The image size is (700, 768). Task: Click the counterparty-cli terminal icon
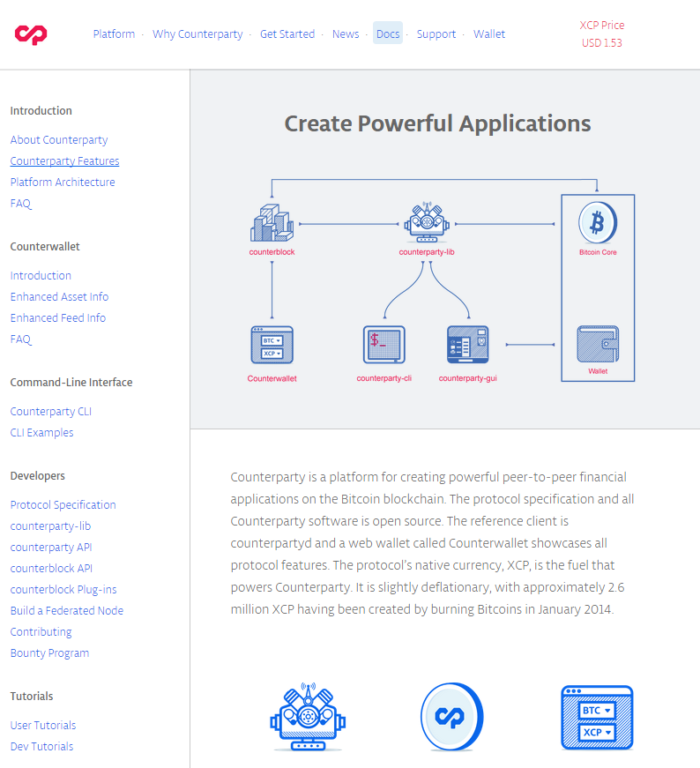[384, 345]
